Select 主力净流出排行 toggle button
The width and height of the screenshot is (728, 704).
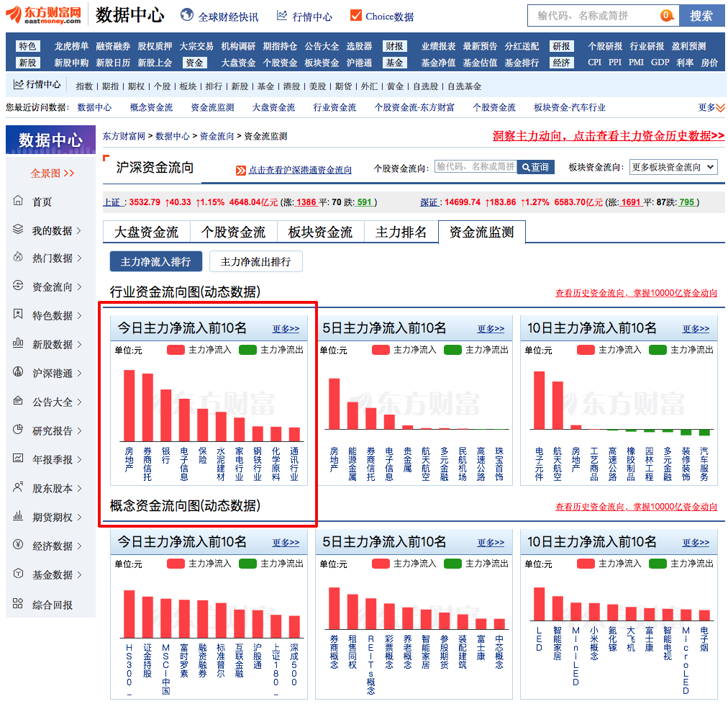(x=256, y=261)
